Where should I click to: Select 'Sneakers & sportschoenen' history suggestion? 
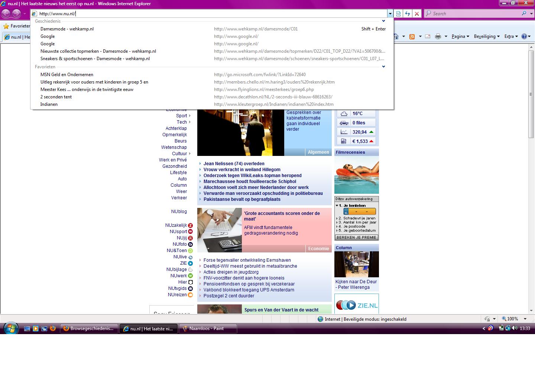[x=212, y=59]
